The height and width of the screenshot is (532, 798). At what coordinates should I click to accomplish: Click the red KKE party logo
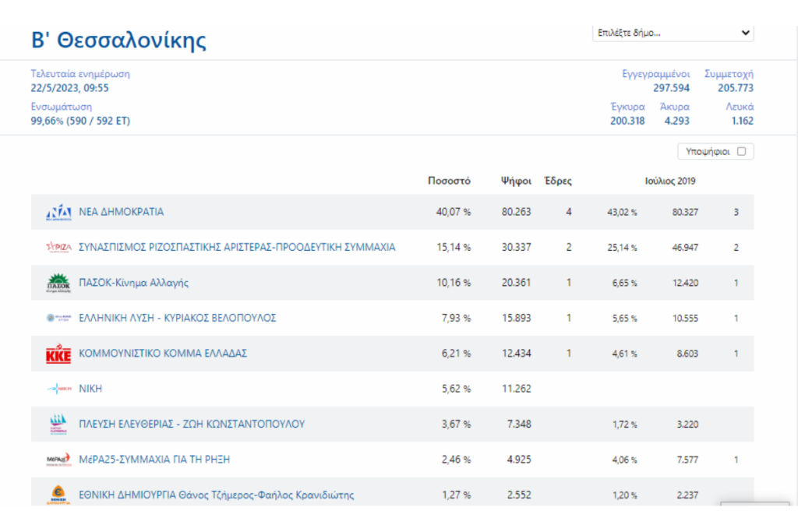click(58, 354)
